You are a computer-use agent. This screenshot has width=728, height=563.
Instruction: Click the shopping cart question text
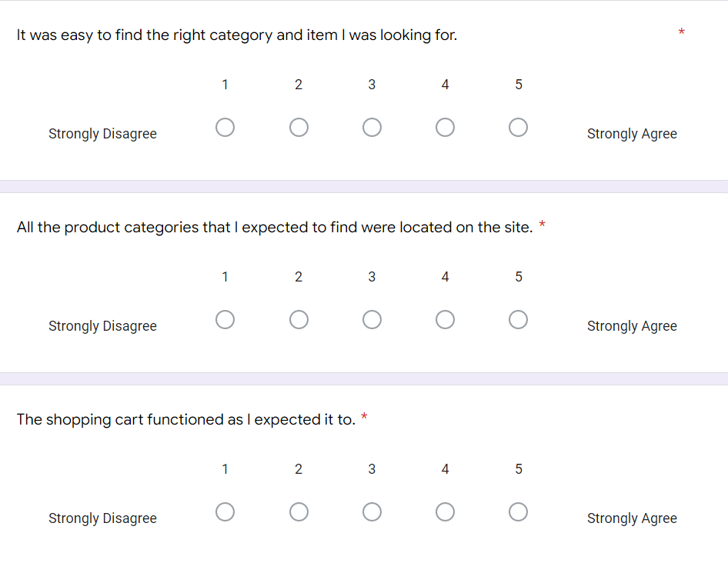click(x=185, y=420)
